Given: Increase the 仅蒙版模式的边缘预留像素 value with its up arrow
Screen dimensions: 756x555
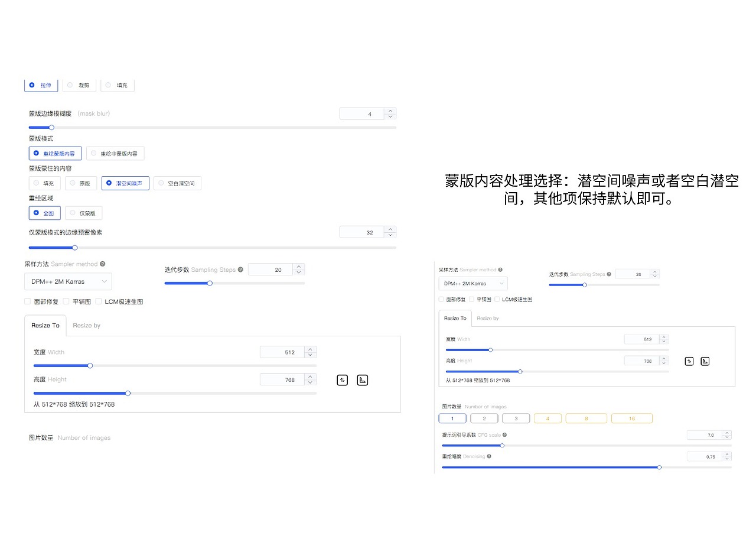Looking at the screenshot, I should pyautogui.click(x=390, y=229).
